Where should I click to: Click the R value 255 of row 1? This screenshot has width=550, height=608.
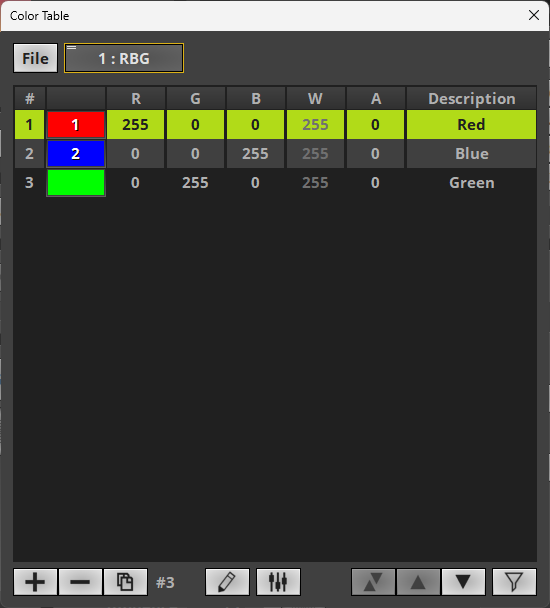135,124
